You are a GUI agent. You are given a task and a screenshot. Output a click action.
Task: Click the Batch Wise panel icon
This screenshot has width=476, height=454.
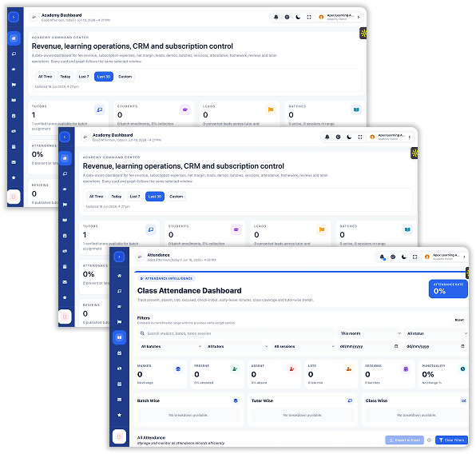(x=236, y=400)
